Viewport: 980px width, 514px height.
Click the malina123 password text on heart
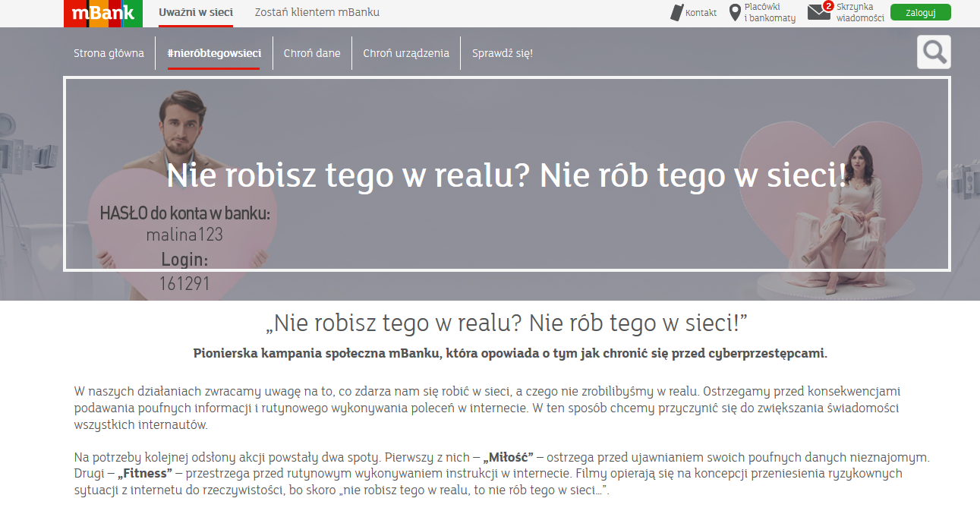(x=184, y=235)
